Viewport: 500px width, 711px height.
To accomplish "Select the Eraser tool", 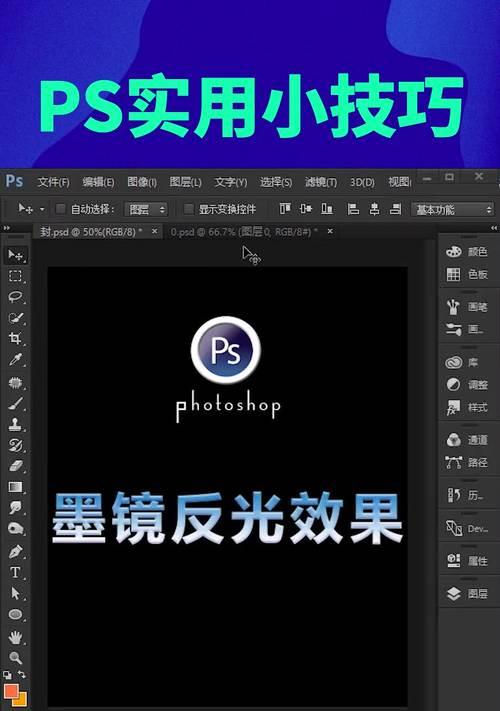I will 15,466.
